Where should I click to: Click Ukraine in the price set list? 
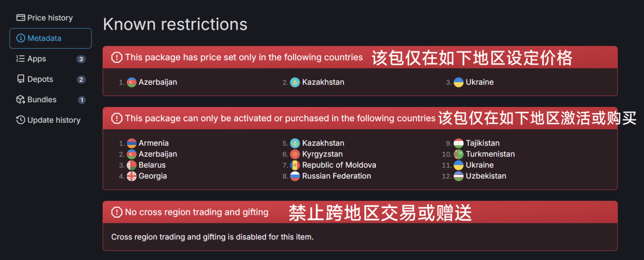(x=479, y=82)
